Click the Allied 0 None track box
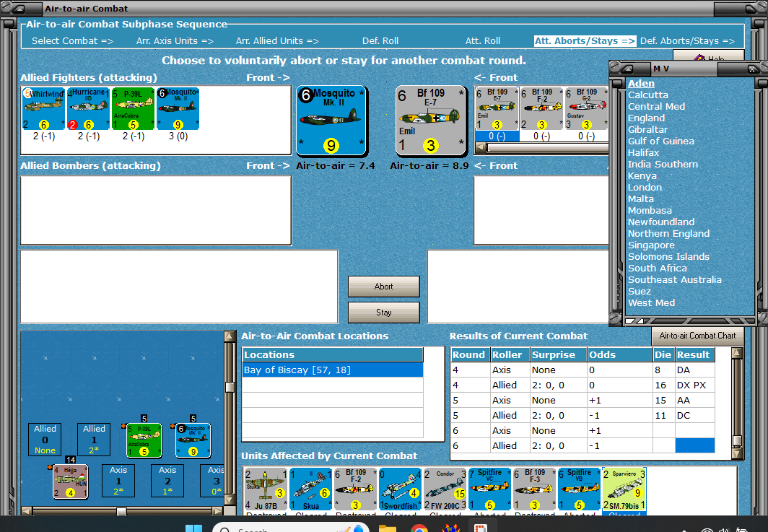Screen dimensions: 768x532 tap(45, 440)
